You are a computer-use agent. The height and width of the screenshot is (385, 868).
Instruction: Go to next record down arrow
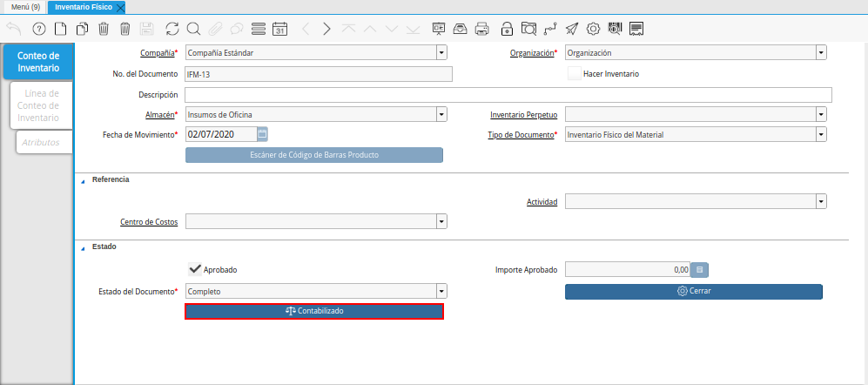pyautogui.click(x=392, y=29)
